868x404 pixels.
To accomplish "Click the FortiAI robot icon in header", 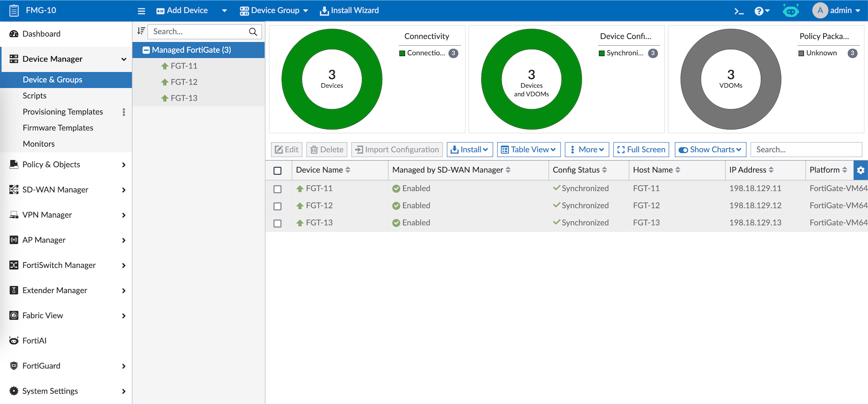I will click(791, 10).
